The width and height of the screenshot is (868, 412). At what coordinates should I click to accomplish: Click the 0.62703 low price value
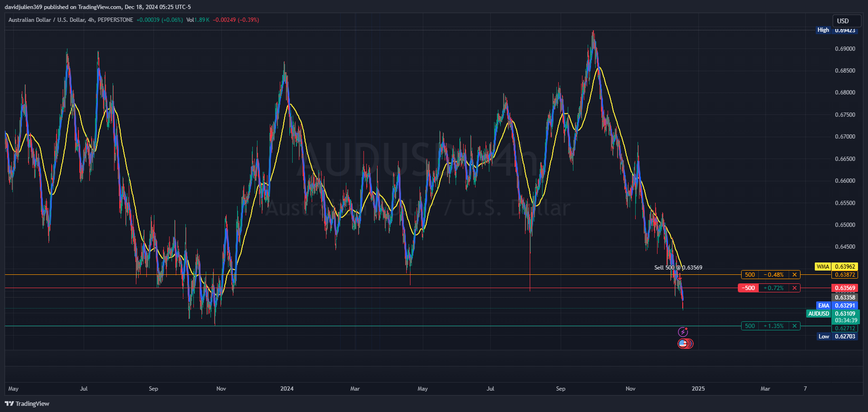(x=845, y=337)
